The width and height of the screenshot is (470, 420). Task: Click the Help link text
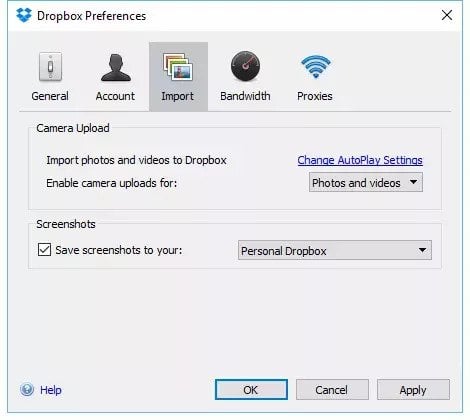pyautogui.click(x=51, y=390)
